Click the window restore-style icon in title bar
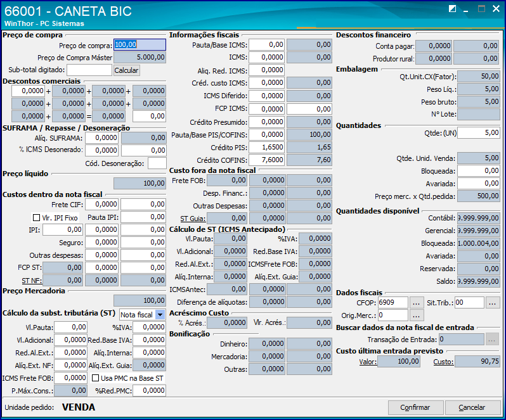The image size is (506, 420). [452, 9]
